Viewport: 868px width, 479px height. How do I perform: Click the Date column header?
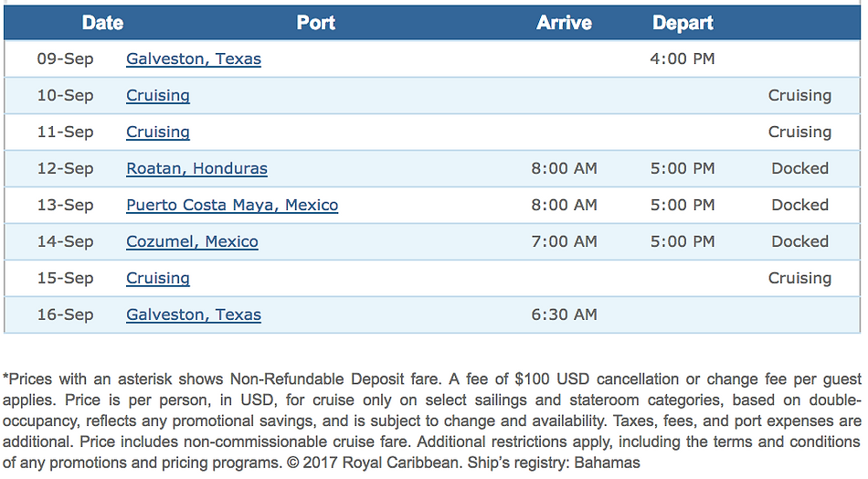coord(102,23)
